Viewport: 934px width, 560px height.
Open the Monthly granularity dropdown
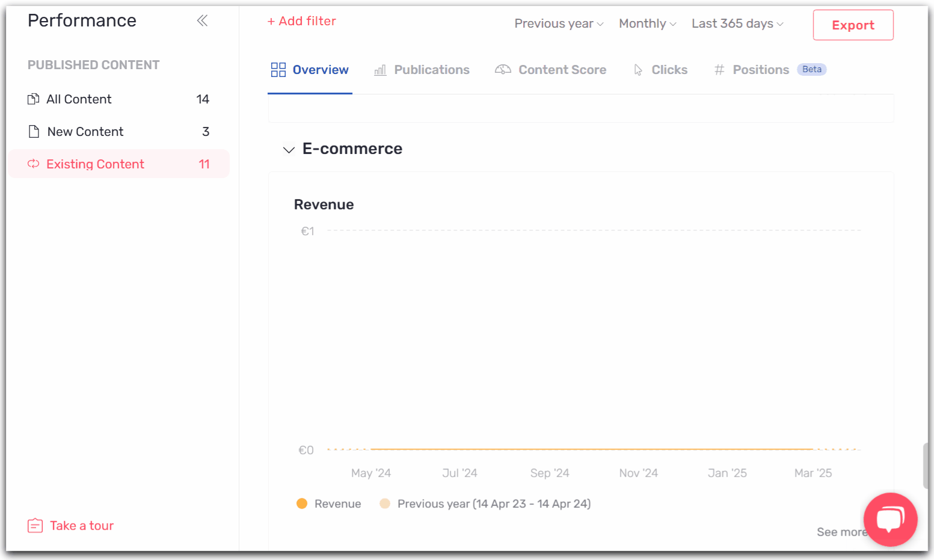click(x=648, y=23)
